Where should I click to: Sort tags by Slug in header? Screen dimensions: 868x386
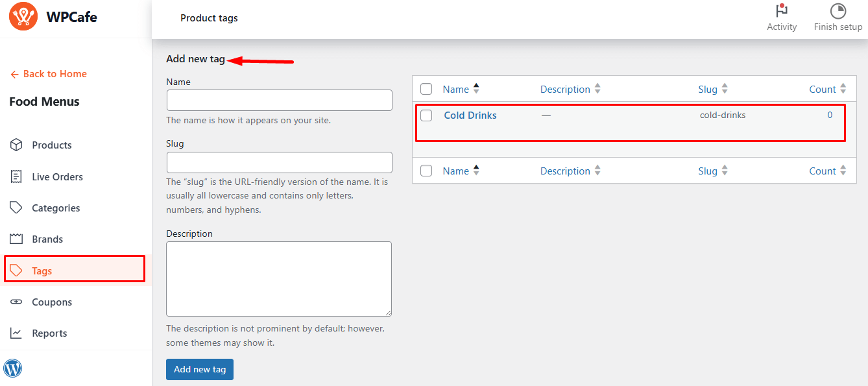tap(707, 90)
